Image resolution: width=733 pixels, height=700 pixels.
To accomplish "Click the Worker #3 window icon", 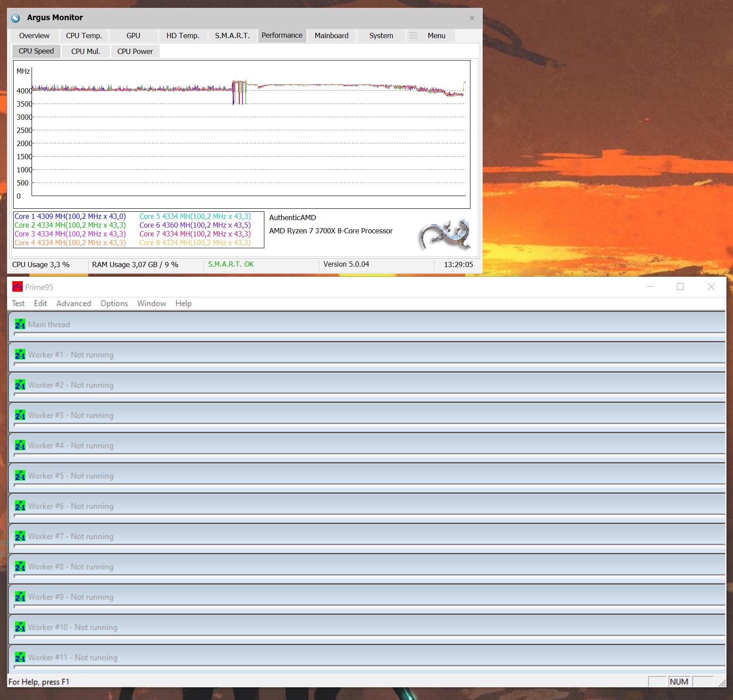I will click(20, 415).
